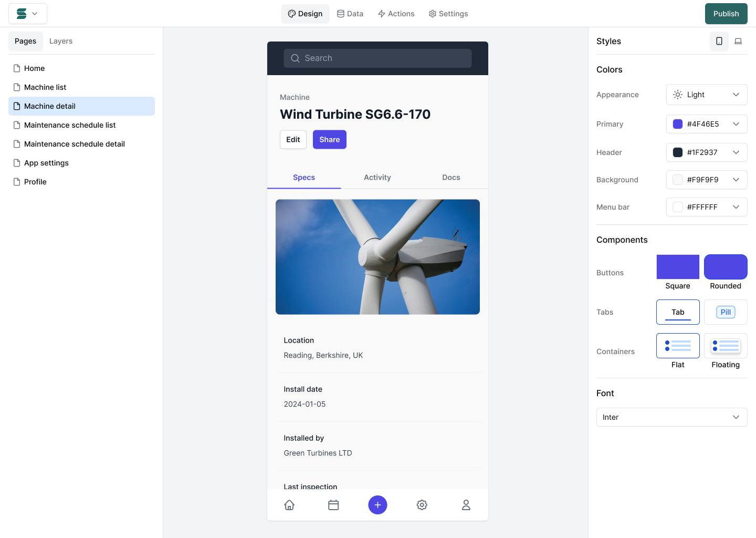
Task: Choose Floating containers style
Action: (x=725, y=346)
